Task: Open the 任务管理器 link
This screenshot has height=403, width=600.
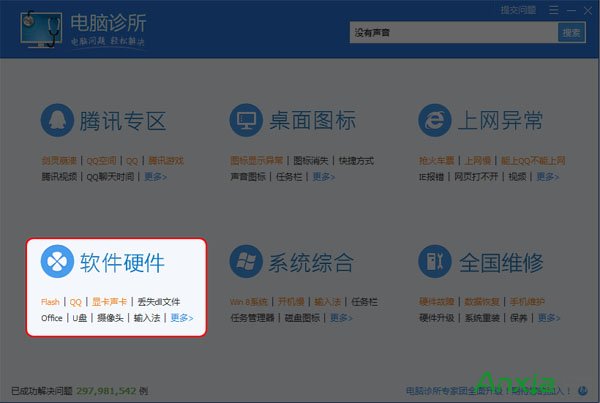Action: point(252,318)
